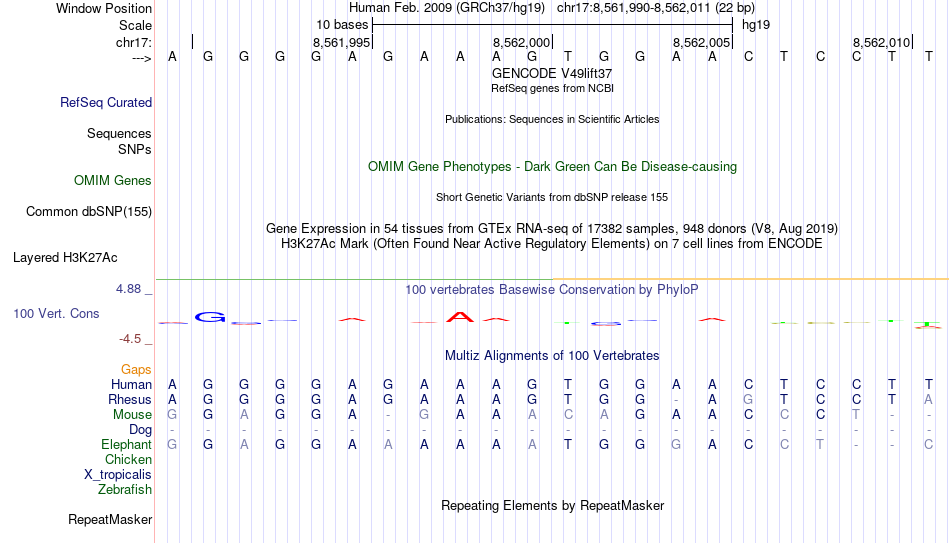This screenshot has width=950, height=543.
Task: Select the RepeatMasker track label
Action: point(110,519)
